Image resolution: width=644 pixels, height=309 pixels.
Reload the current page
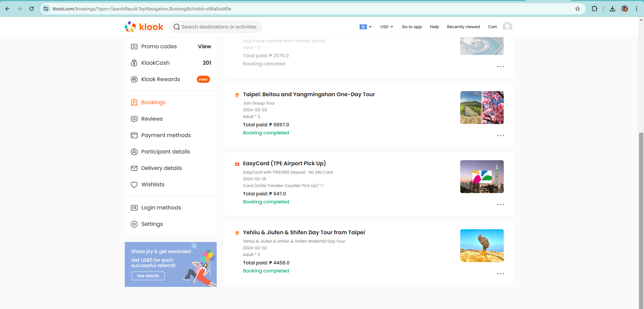(32, 9)
